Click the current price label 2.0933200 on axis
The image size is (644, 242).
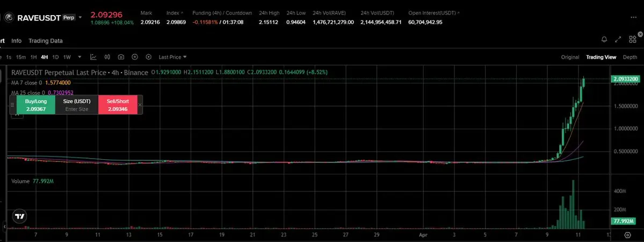[625, 79]
